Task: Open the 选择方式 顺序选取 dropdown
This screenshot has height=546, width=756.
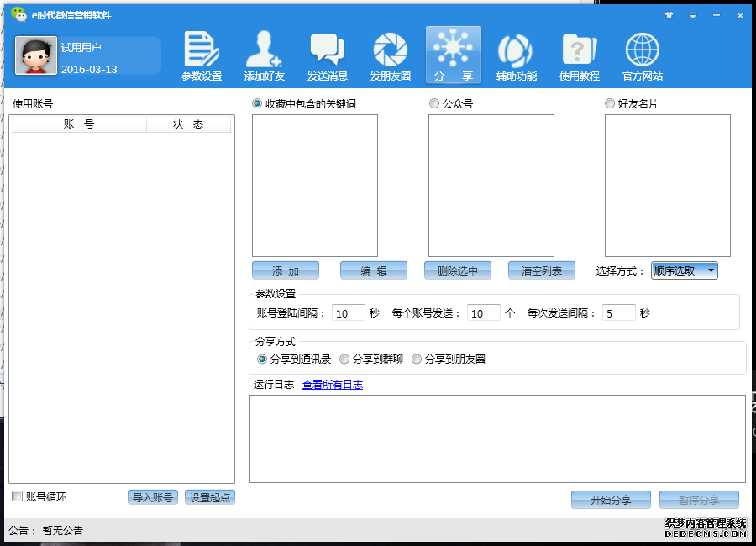Action: point(684,270)
